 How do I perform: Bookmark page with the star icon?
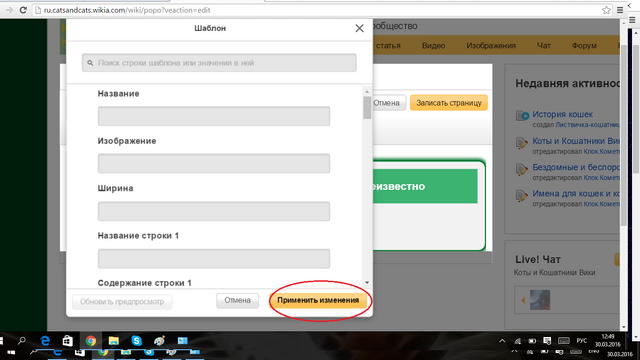[607, 10]
